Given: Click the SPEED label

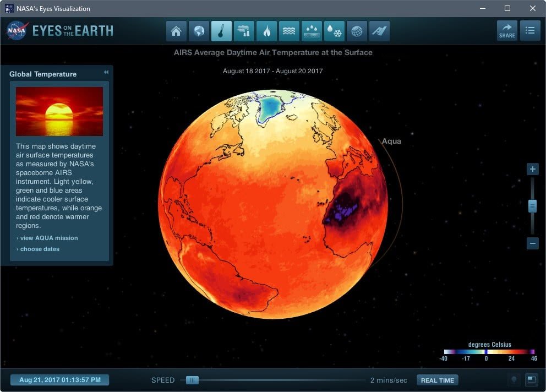Looking at the screenshot, I should [163, 380].
